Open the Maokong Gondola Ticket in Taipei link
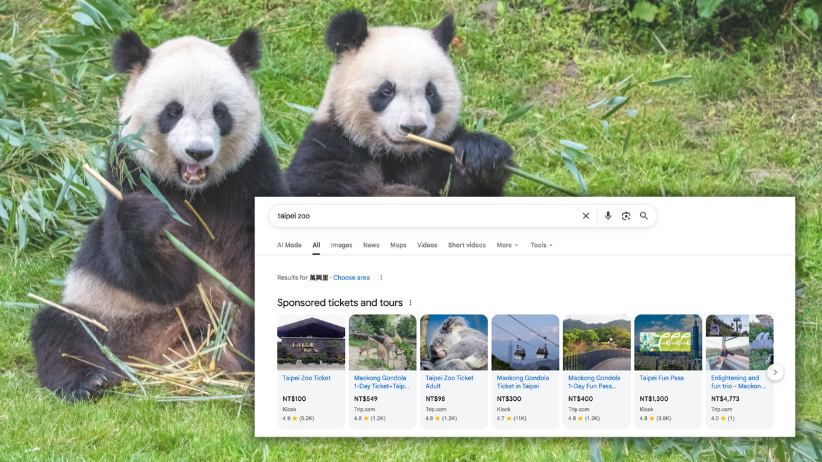 pyautogui.click(x=523, y=382)
